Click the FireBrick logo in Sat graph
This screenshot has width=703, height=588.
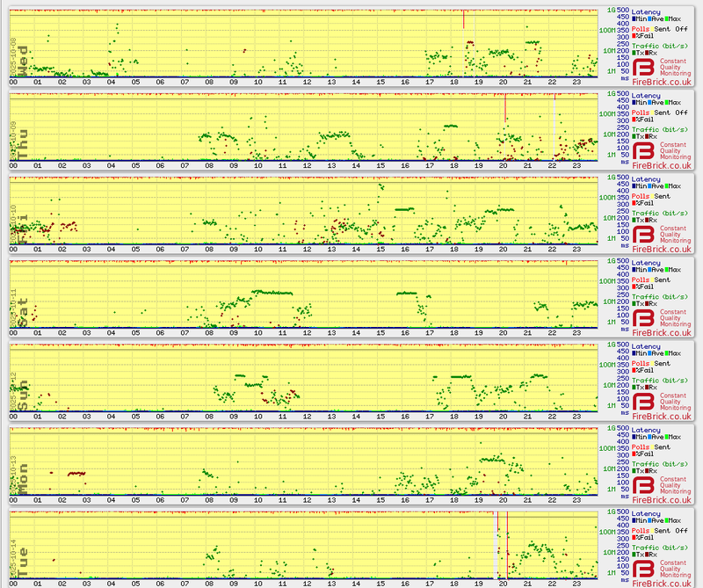(643, 319)
